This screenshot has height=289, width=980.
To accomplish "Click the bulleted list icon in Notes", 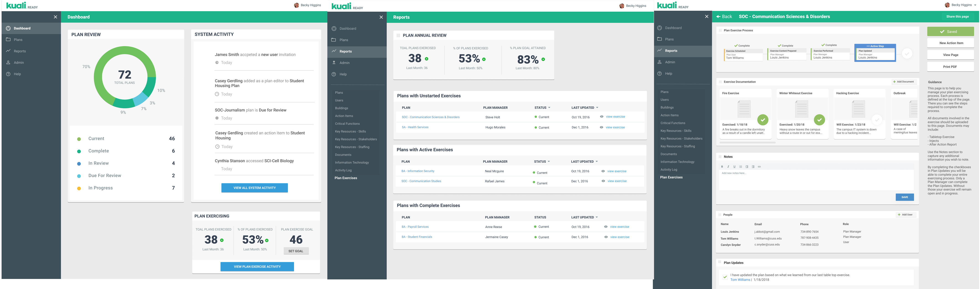I will pyautogui.click(x=740, y=167).
